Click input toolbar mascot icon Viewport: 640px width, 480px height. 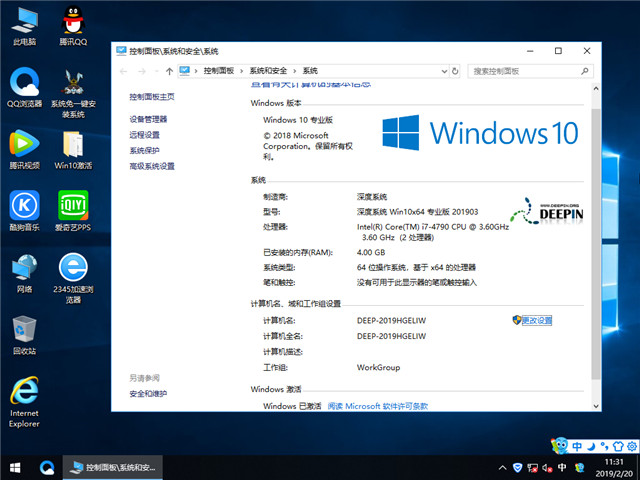click(559, 446)
